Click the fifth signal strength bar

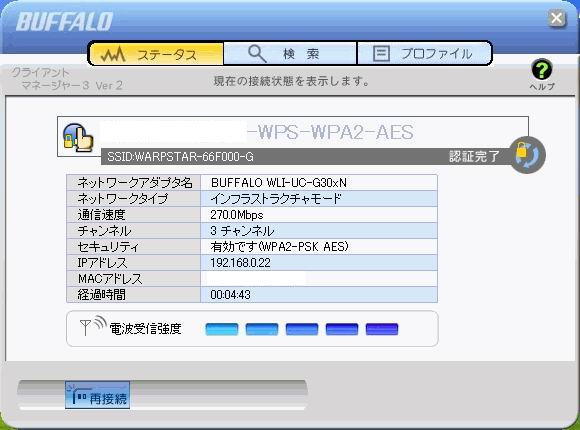pos(382,329)
